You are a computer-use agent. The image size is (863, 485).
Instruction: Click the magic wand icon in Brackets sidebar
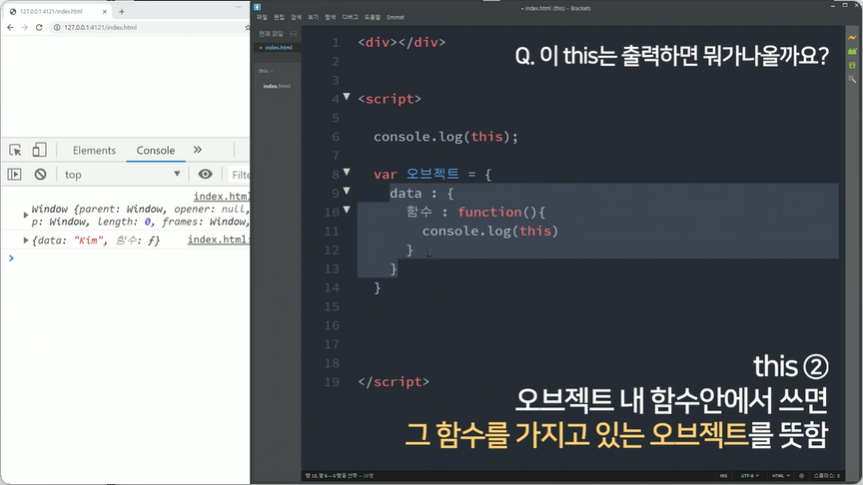[x=852, y=79]
